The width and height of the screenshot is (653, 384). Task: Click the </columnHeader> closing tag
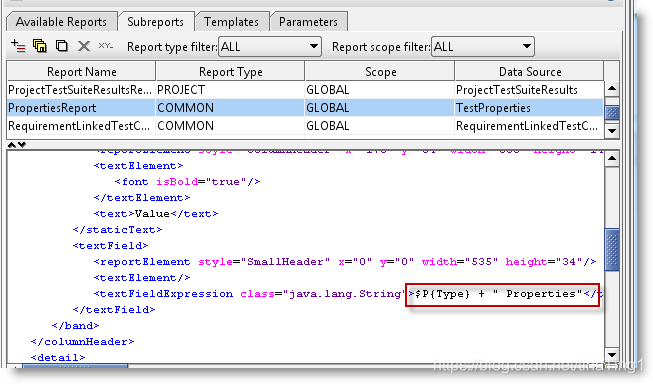pos(82,342)
